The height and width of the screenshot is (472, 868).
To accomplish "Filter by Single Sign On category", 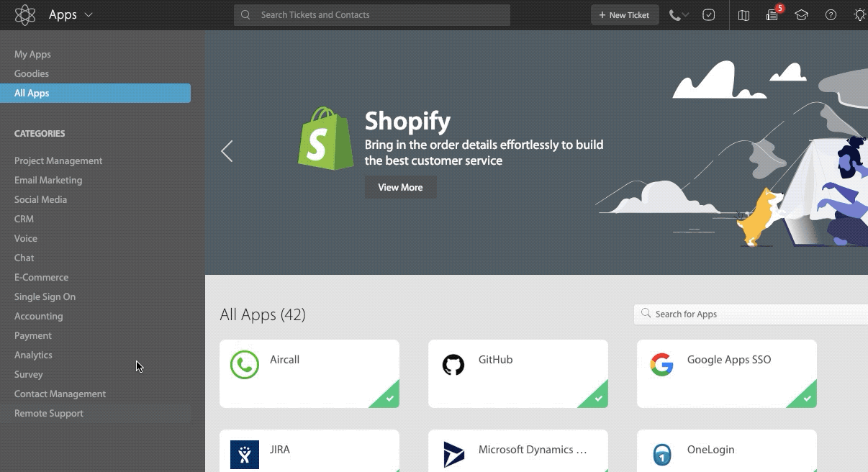I will point(45,296).
